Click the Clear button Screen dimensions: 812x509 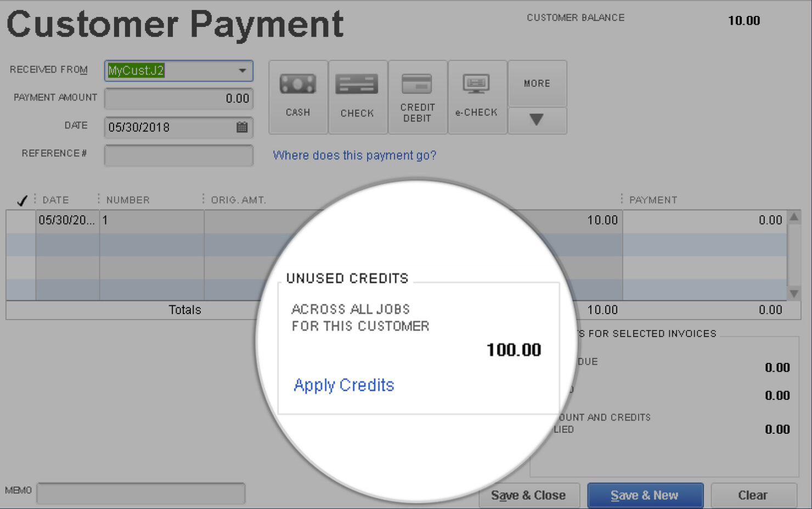753,495
